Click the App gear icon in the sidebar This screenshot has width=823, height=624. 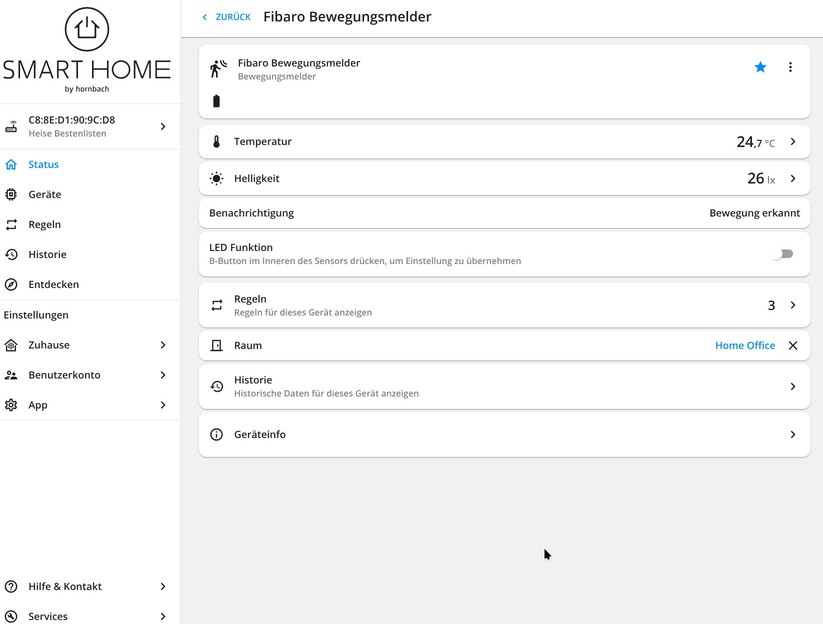pos(12,405)
